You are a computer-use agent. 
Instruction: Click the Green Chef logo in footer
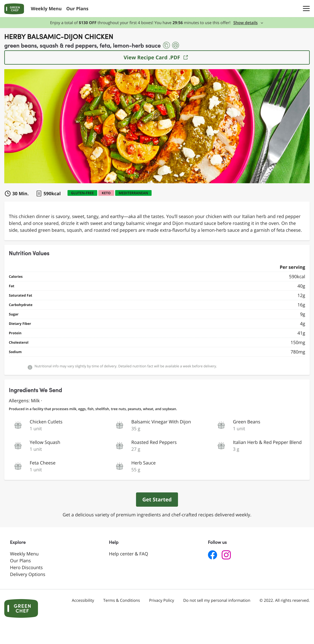coord(21,608)
